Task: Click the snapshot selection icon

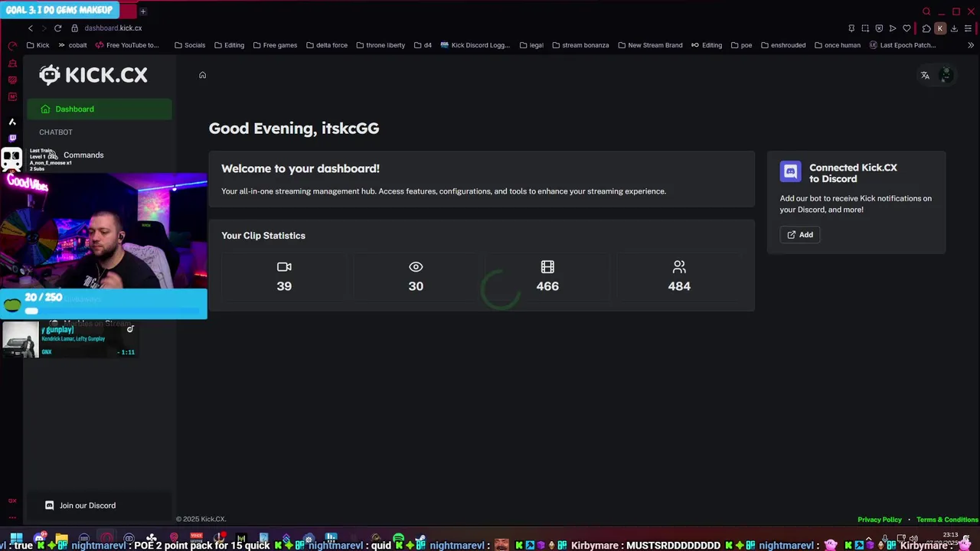Action: coord(865,28)
